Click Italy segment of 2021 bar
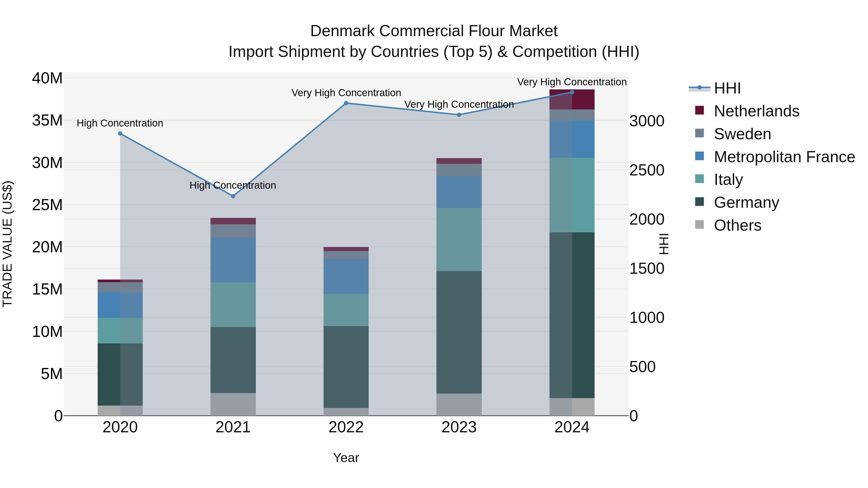The width and height of the screenshot is (868, 488). (x=233, y=304)
